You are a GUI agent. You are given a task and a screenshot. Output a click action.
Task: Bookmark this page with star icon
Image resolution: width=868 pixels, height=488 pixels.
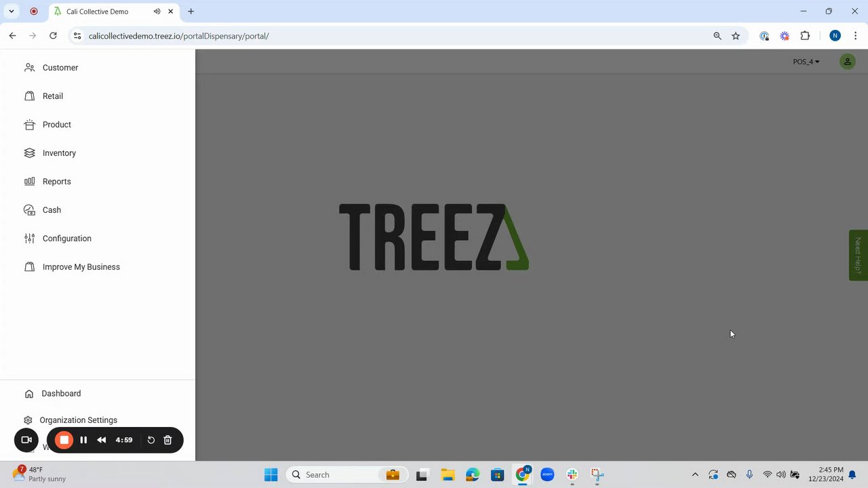pyautogui.click(x=736, y=36)
